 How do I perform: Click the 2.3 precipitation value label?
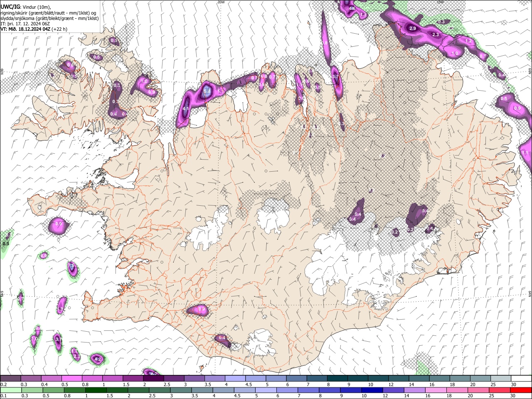[436, 34]
